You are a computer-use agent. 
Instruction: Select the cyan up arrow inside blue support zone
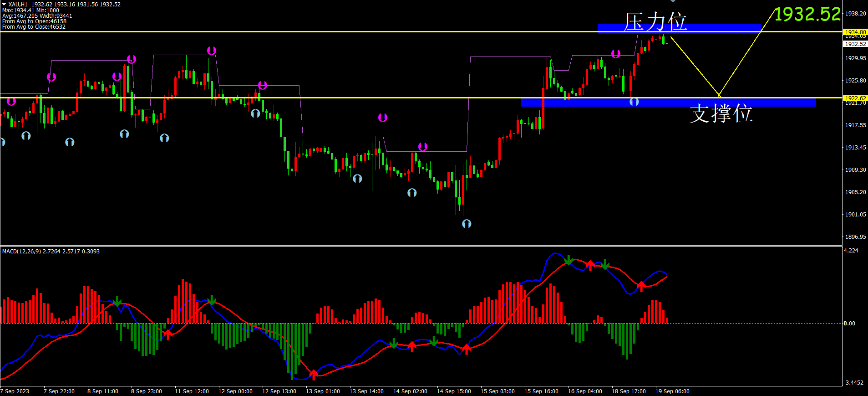634,102
